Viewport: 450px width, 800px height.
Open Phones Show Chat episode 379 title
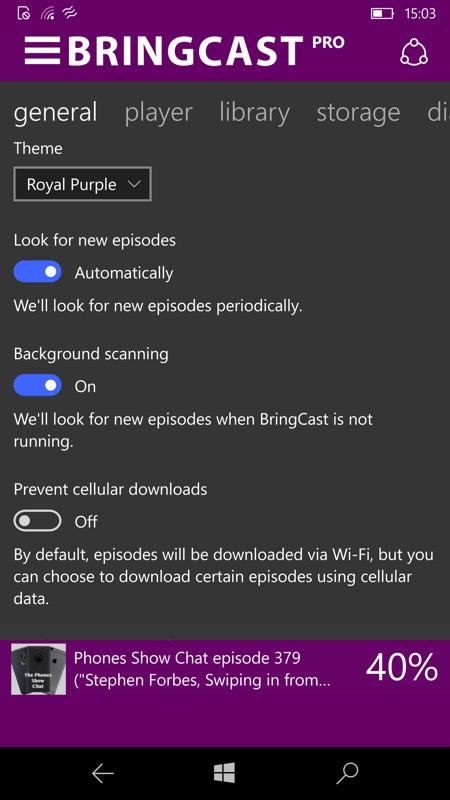coord(202,669)
